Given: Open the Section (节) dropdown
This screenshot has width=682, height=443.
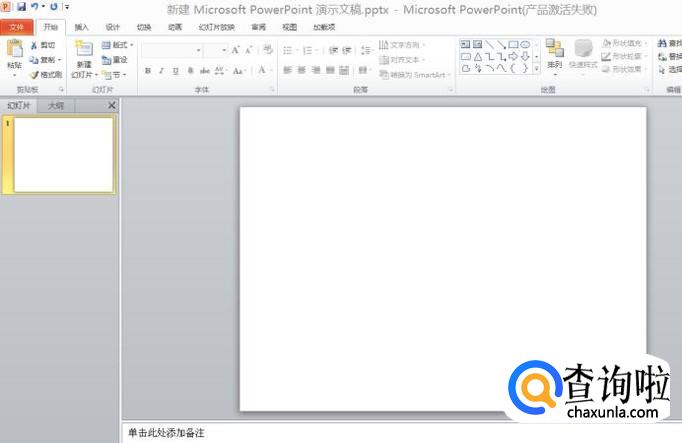Looking at the screenshot, I should pos(114,75).
